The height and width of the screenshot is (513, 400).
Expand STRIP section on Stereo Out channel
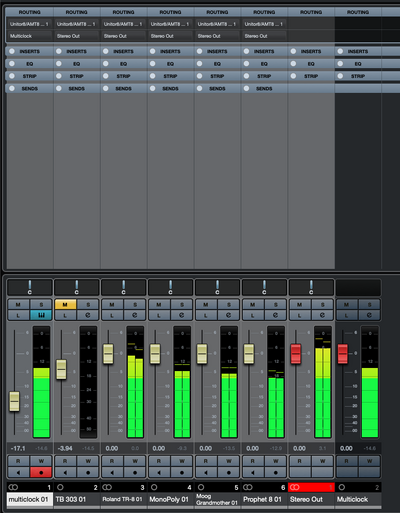pos(311,76)
